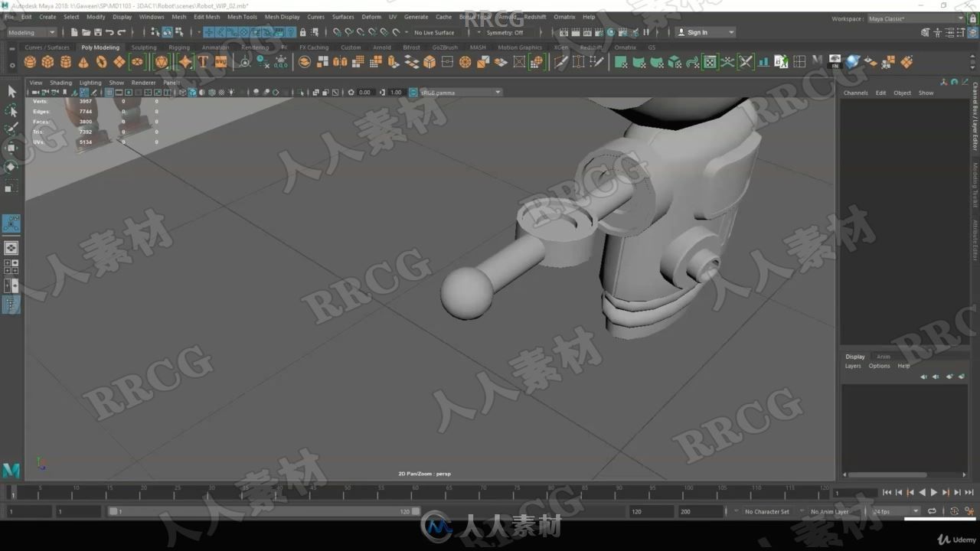
Task: Create a polygon cone from the shelf
Action: click(x=83, y=62)
